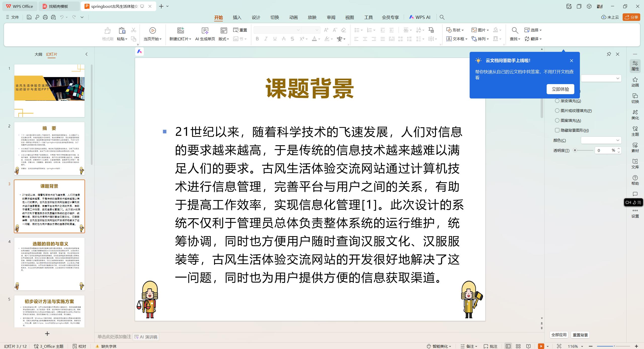
Task: Switch to the 大纲 tab
Action: tap(38, 54)
